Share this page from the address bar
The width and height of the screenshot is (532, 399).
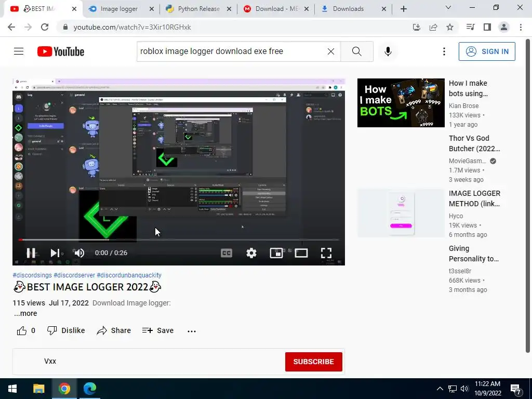[433, 27]
